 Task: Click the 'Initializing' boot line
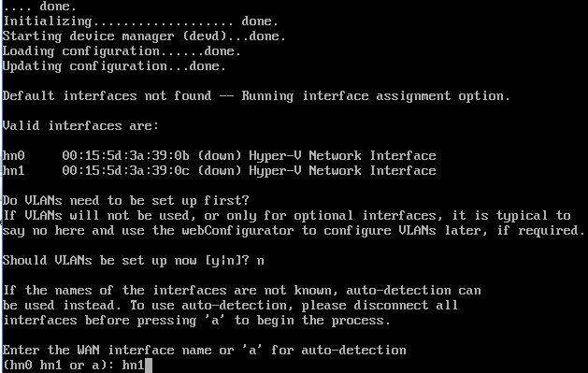pyautogui.click(x=140, y=21)
